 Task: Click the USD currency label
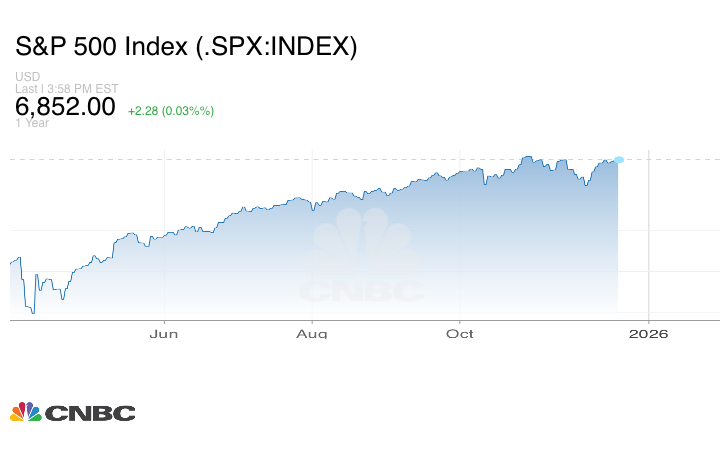pos(27,77)
